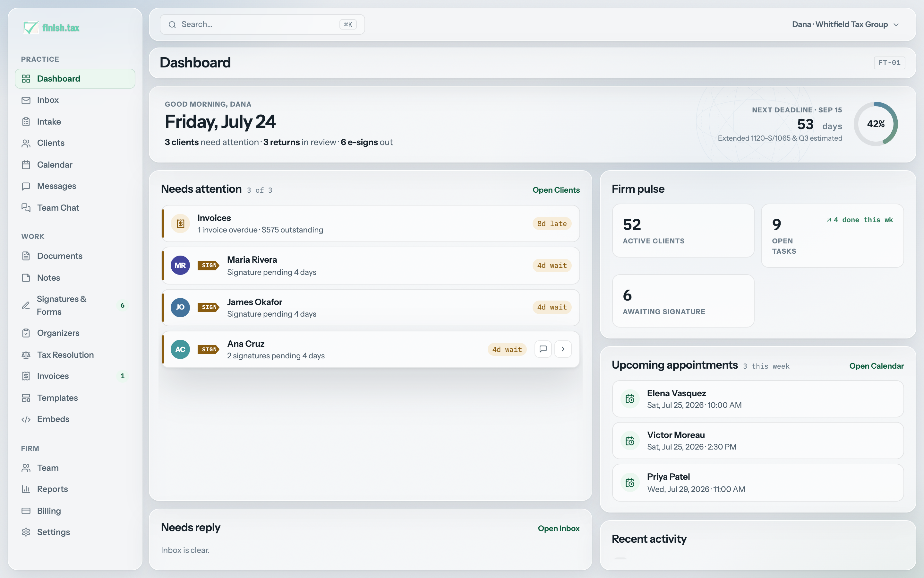This screenshot has width=924, height=578.
Task: Click Priya Patel appointment calendar icon
Action: (630, 483)
